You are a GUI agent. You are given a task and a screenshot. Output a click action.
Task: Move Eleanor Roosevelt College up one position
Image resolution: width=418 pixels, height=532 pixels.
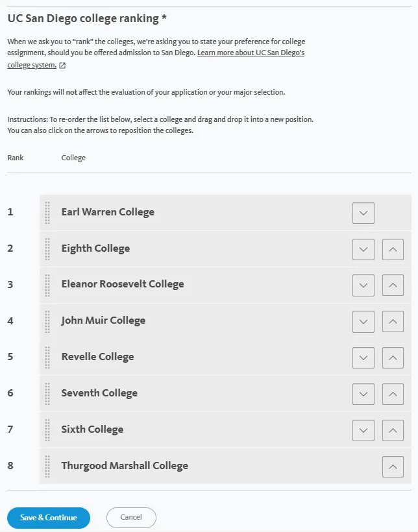pos(393,285)
